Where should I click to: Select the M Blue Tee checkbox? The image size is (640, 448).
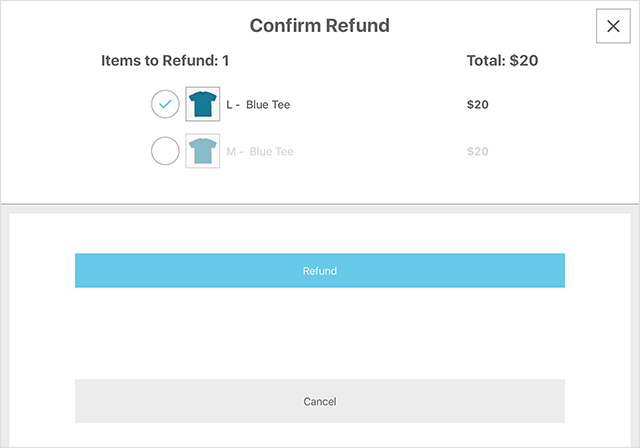165,152
